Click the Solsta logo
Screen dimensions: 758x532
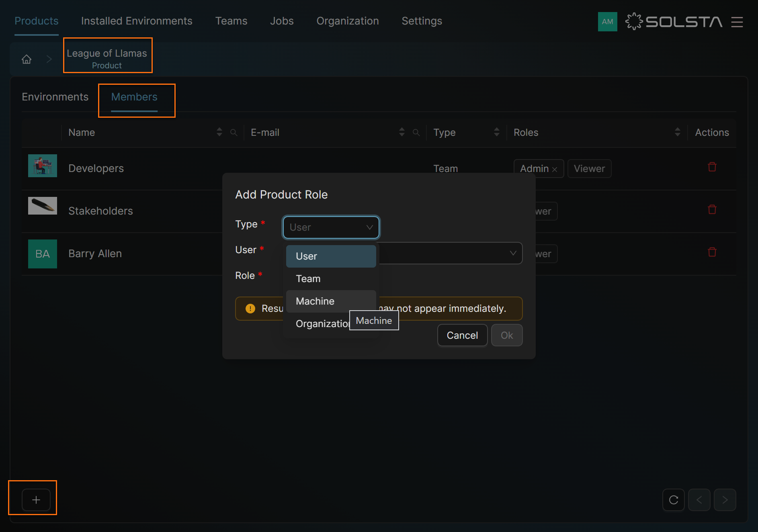[674, 22]
